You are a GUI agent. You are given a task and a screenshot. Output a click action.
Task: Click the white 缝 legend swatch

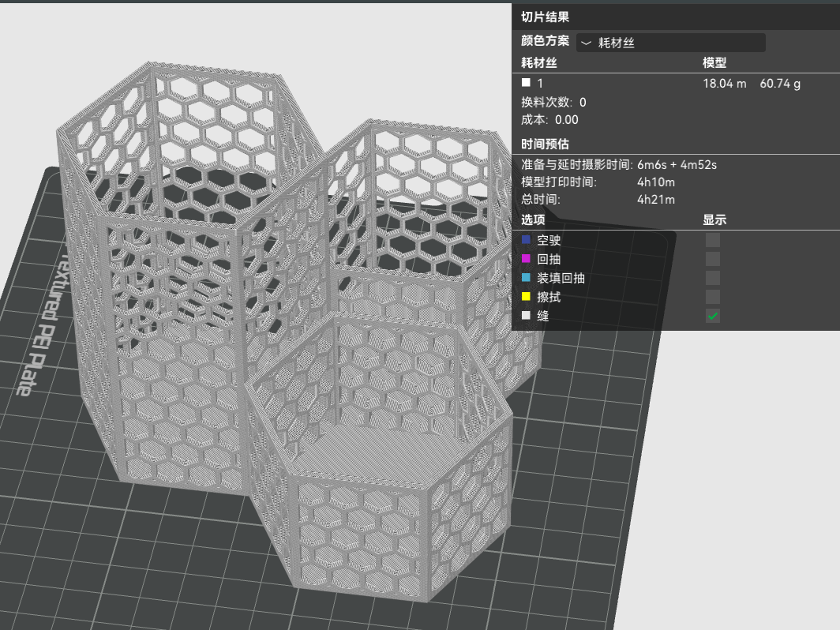pyautogui.click(x=526, y=316)
